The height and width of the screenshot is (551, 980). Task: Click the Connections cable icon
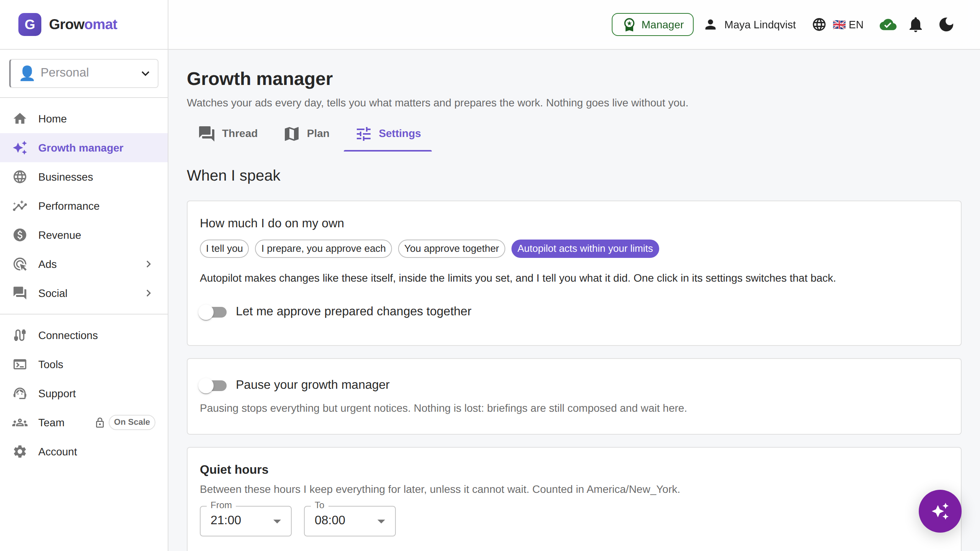click(20, 336)
